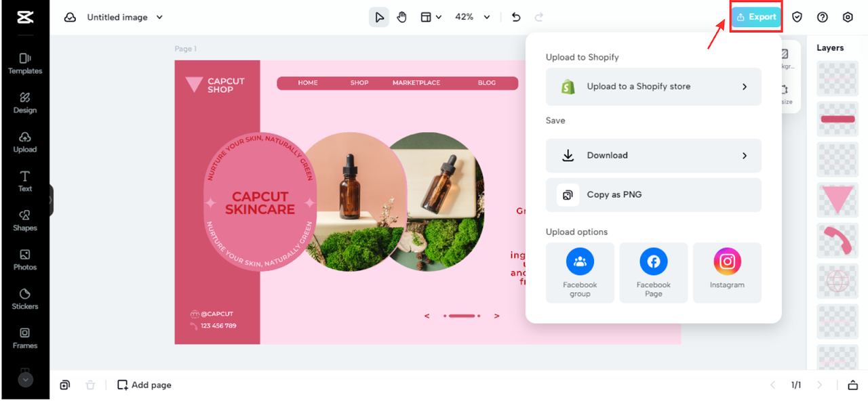Viewport: 868px width, 403px height.
Task: Open the Shapes panel
Action: (x=25, y=221)
